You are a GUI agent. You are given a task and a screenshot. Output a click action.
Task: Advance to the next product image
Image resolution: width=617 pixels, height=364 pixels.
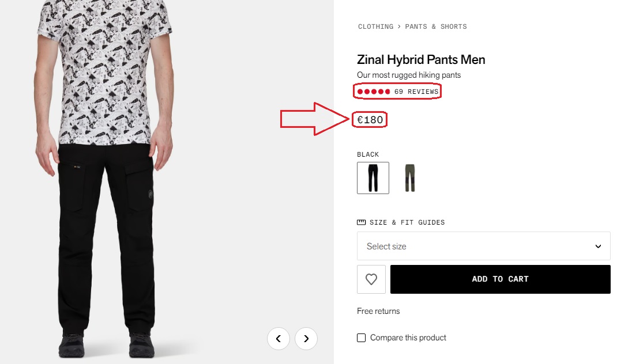(306, 339)
